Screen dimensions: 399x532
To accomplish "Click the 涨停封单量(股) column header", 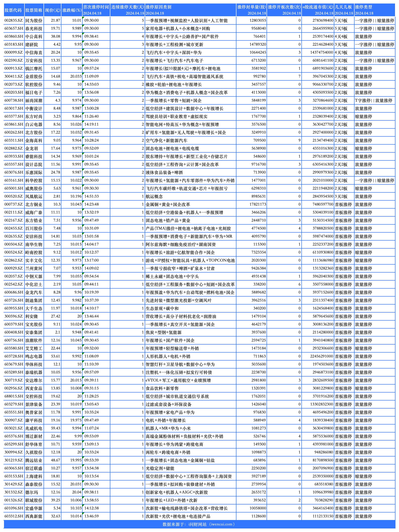I will click(x=252, y=10).
